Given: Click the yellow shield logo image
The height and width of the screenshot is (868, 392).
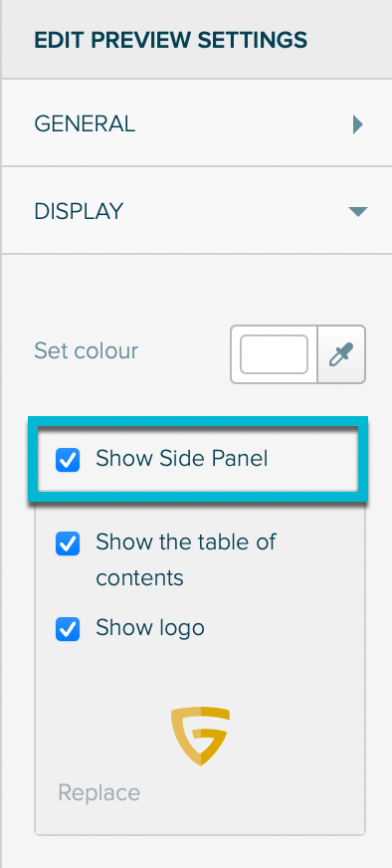Looking at the screenshot, I should click(200, 736).
